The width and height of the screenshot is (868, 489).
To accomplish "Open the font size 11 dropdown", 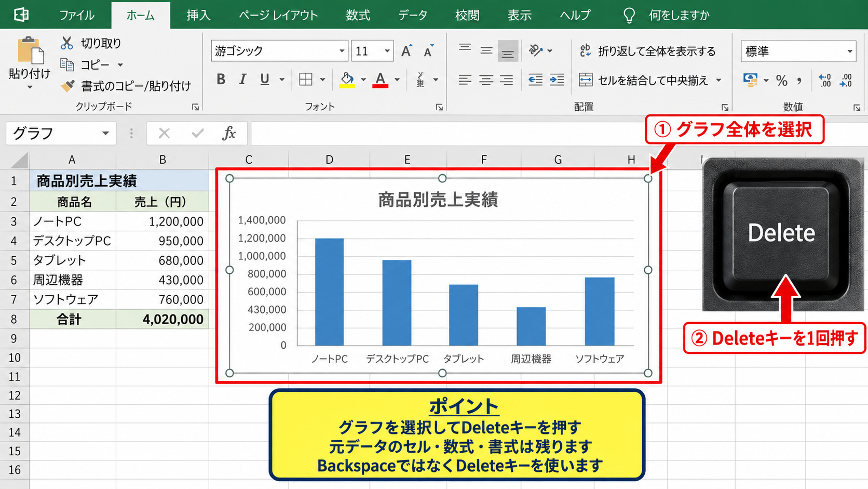I will point(387,51).
